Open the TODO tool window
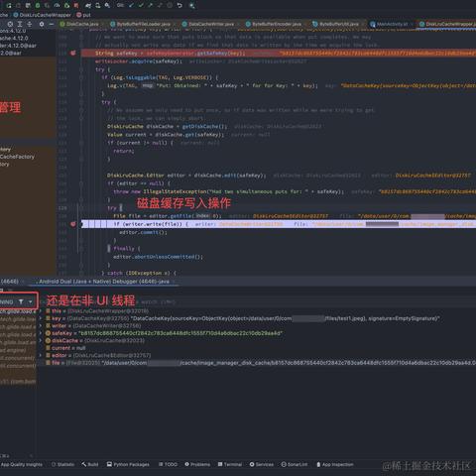Screen dimensions: 476x476 tap(168, 464)
